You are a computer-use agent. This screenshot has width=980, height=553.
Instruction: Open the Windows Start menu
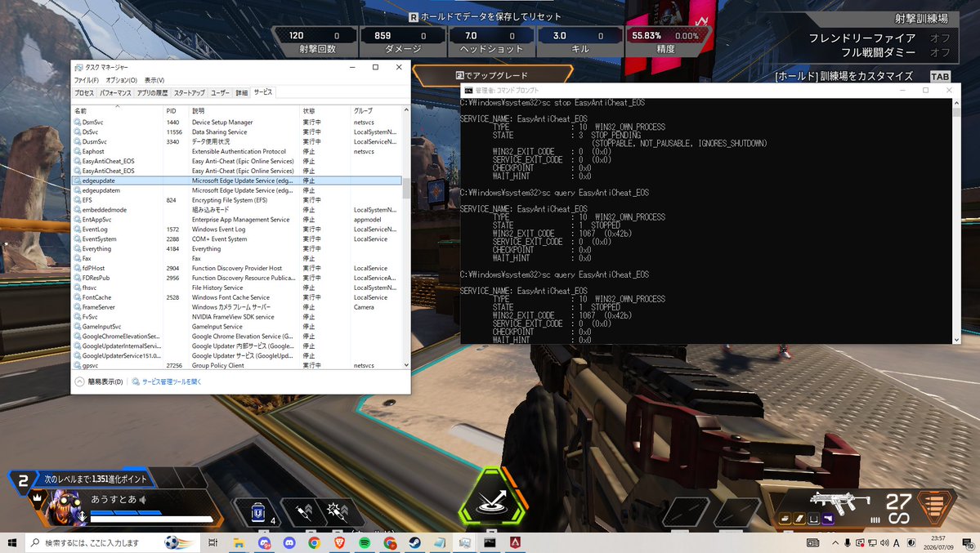(x=11, y=542)
